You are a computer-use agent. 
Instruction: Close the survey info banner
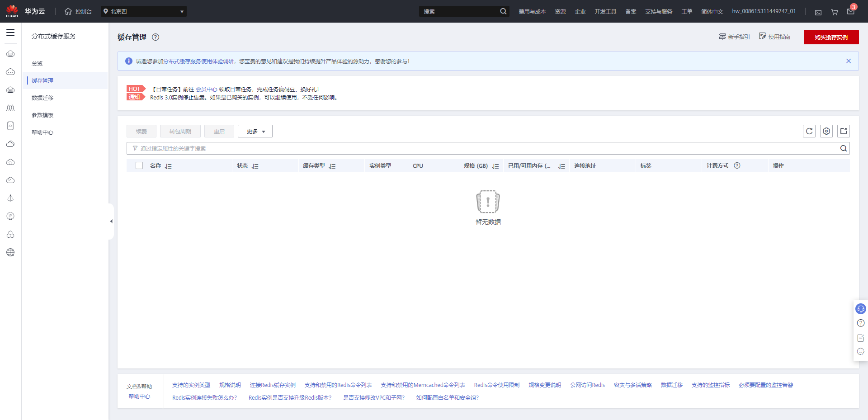(849, 61)
